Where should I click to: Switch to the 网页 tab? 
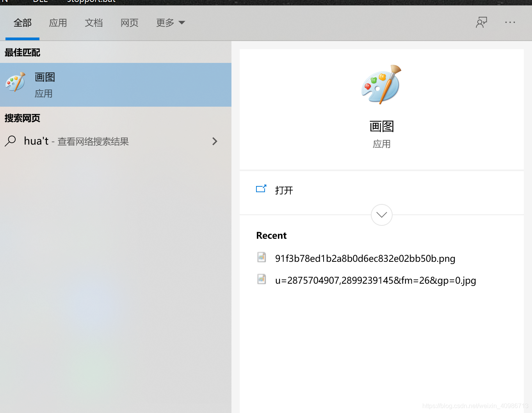(x=130, y=23)
